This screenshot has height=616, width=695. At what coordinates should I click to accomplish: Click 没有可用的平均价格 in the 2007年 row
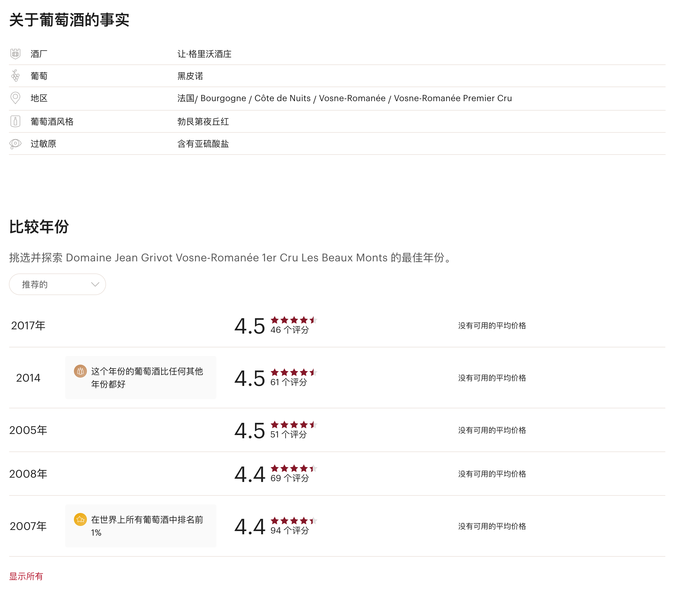pyautogui.click(x=492, y=526)
